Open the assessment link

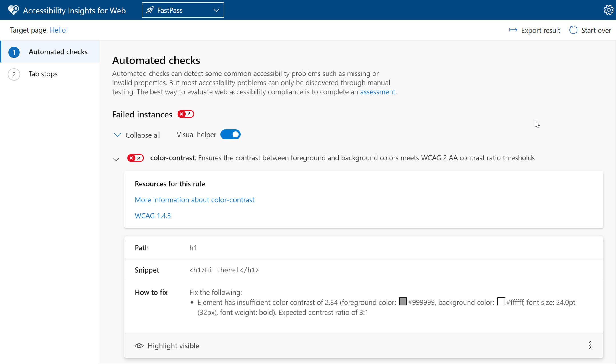377,91
